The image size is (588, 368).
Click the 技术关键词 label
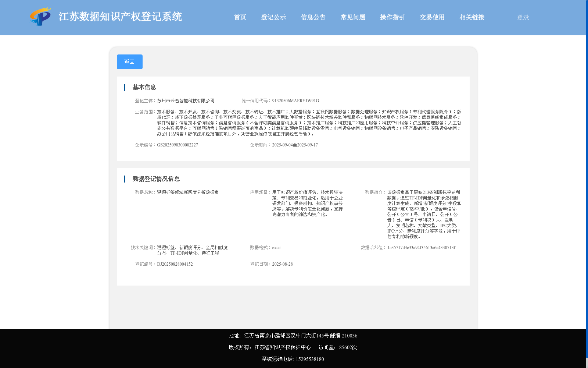point(144,248)
